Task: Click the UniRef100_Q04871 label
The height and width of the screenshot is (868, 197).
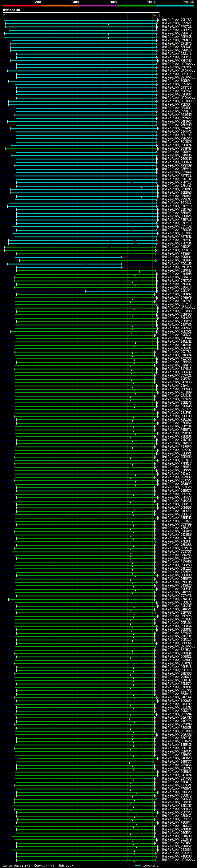Action: coord(177,676)
